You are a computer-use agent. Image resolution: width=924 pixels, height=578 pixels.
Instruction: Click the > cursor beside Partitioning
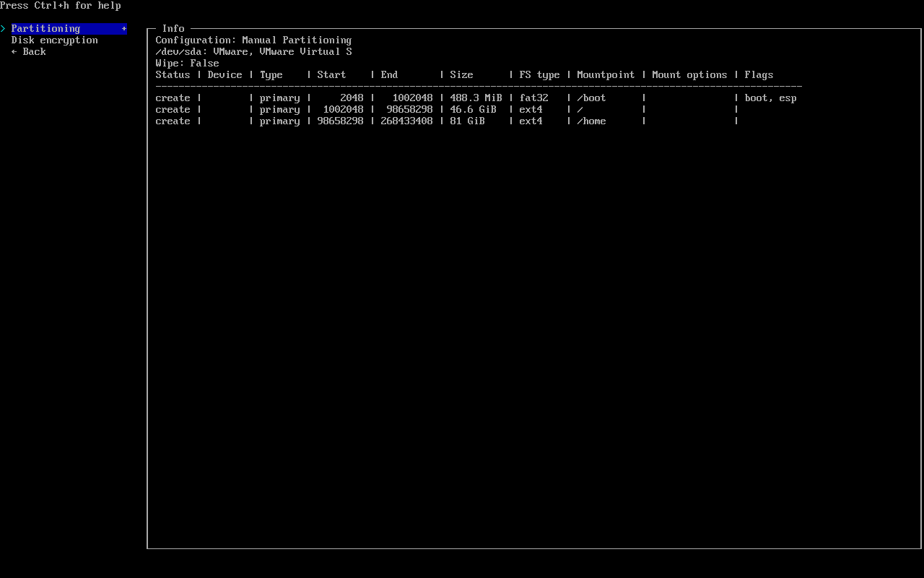tap(4, 29)
